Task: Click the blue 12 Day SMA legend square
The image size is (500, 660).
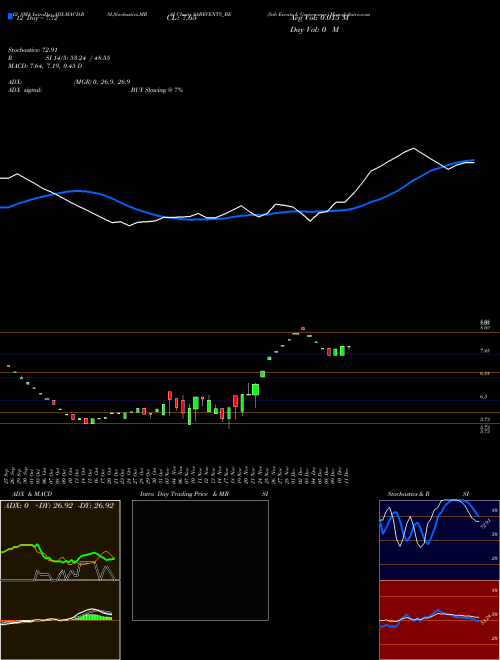Action: point(10,17)
